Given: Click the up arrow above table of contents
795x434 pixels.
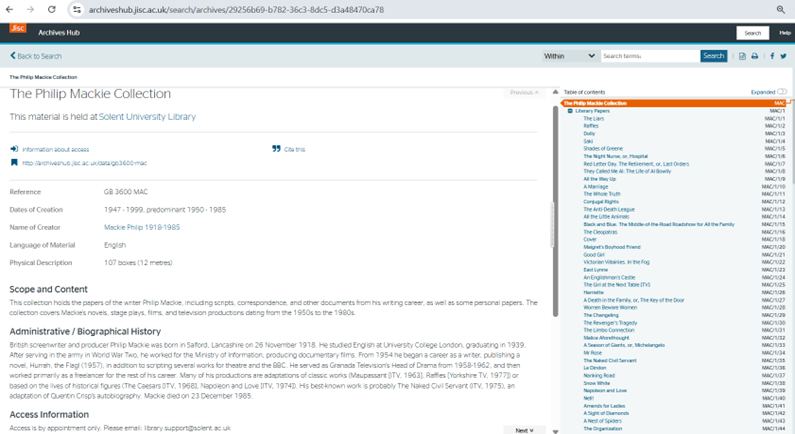Looking at the screenshot, I should click(556, 92).
